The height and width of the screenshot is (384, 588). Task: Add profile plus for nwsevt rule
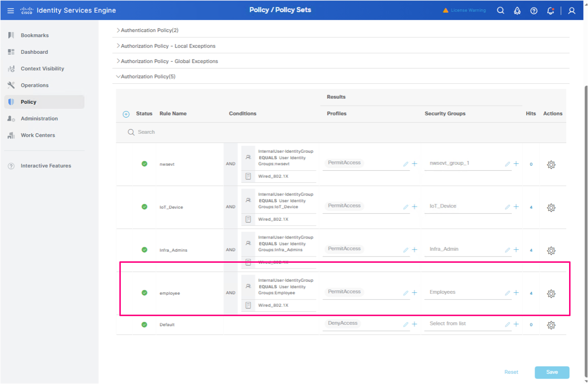coord(414,164)
